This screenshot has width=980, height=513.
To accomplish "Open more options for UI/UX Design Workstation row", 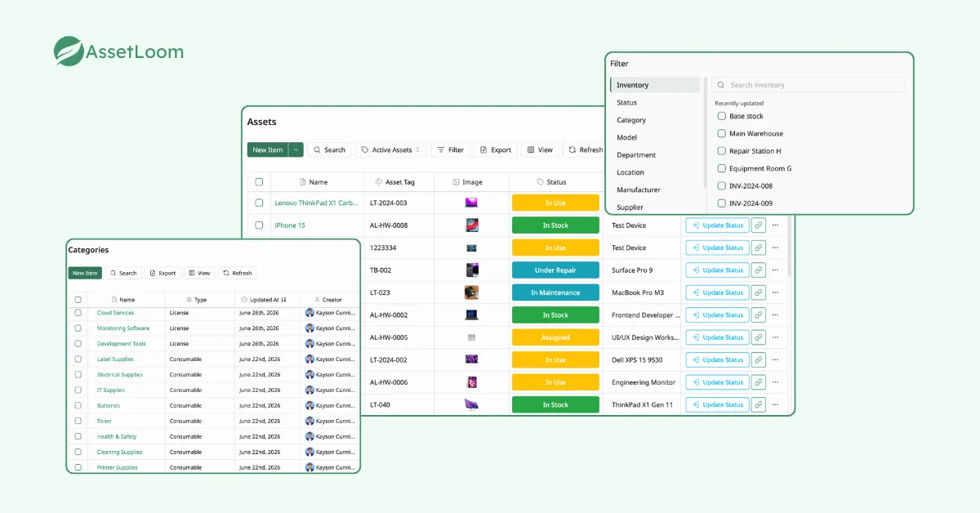I will click(x=776, y=337).
